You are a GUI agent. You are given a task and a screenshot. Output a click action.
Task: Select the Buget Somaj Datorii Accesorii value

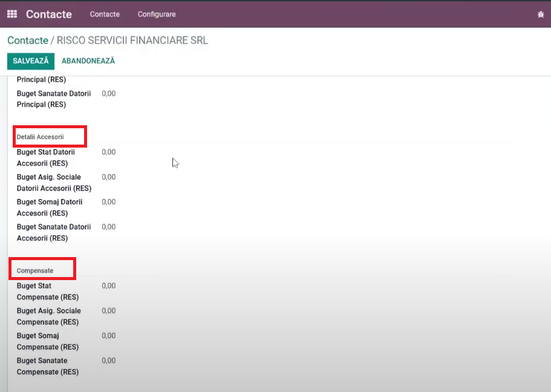109,202
